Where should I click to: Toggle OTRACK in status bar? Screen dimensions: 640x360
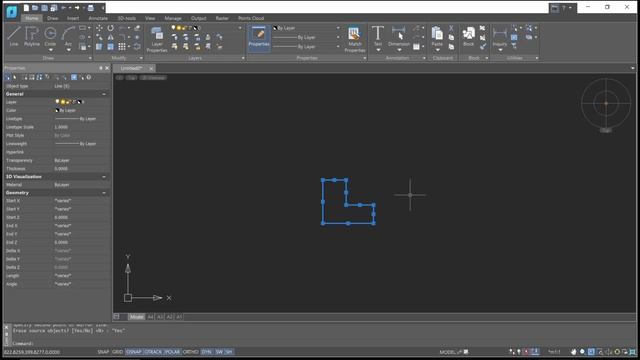pos(153,352)
